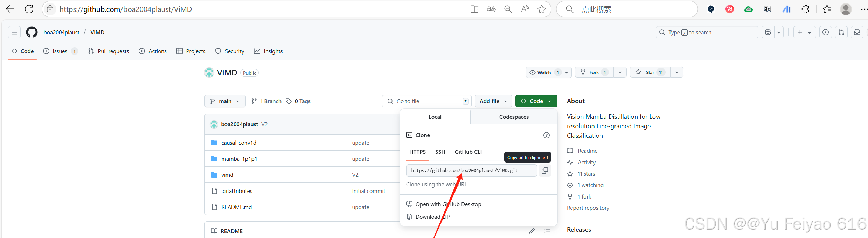The height and width of the screenshot is (238, 868).
Task: Open the notifications inbox icon
Action: [857, 32]
